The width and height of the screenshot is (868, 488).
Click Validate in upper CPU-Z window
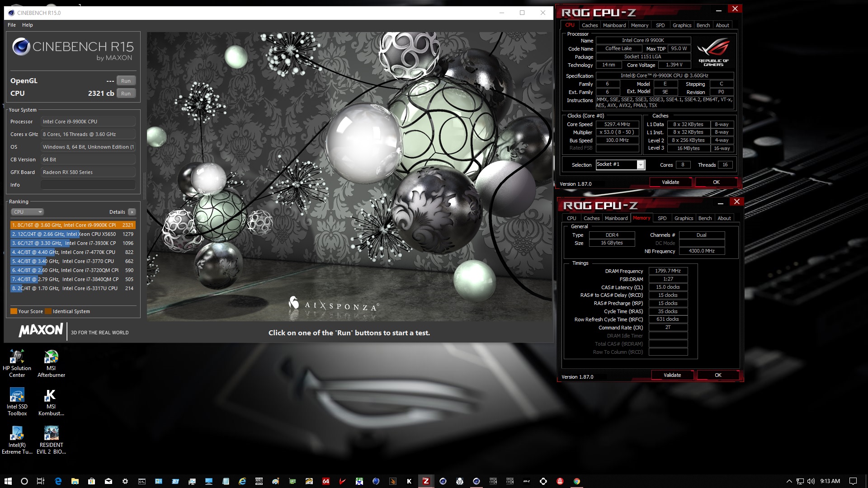tap(670, 182)
